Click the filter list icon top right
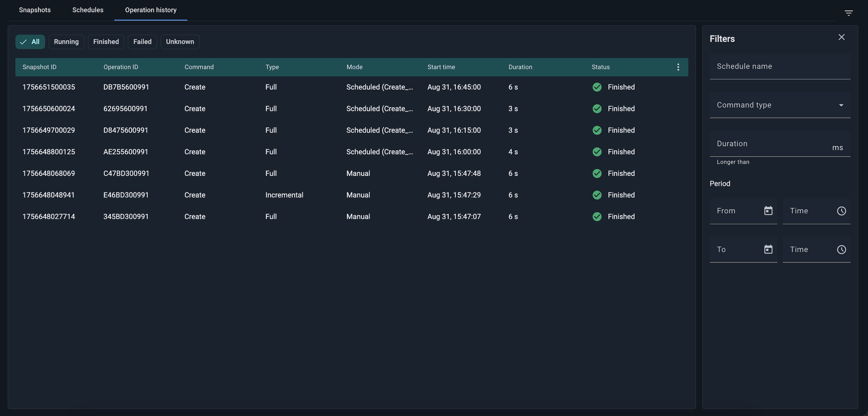This screenshot has height=416, width=868. tap(848, 13)
